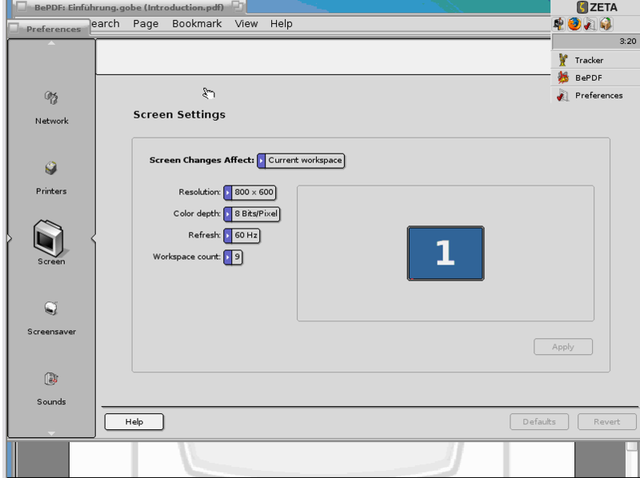Viewport: 640px width, 478px height.
Task: Click workspace 1 monitor preview
Action: (445, 253)
